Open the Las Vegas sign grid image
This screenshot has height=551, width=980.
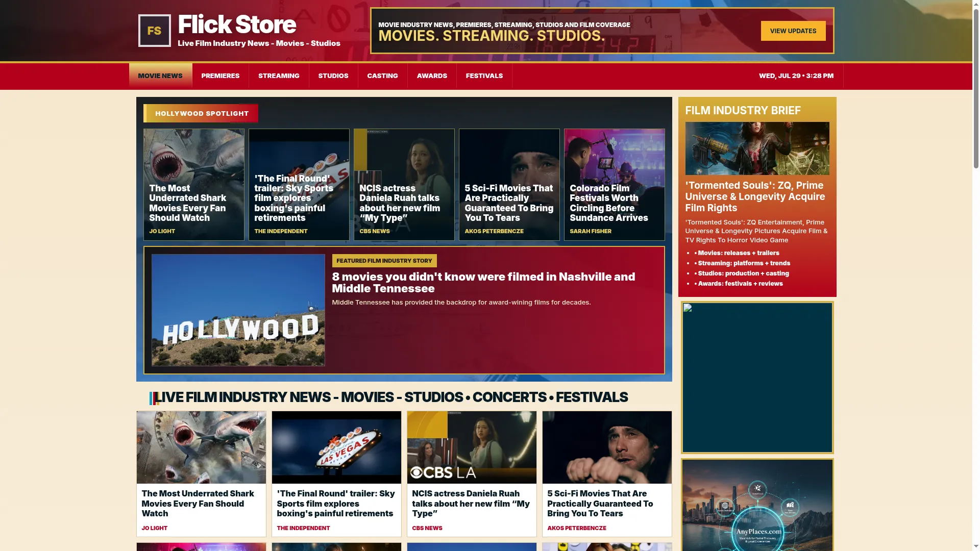pos(336,447)
